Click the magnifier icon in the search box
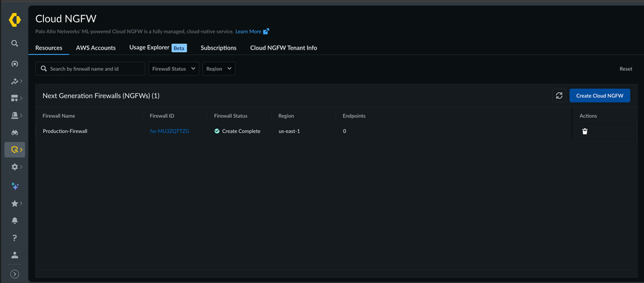The height and width of the screenshot is (283, 644). 44,68
